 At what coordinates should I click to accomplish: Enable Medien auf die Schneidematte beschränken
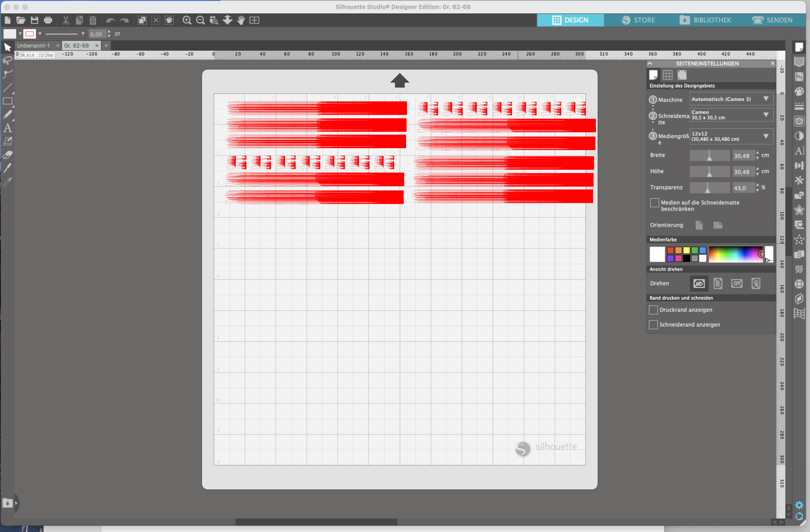(x=654, y=203)
